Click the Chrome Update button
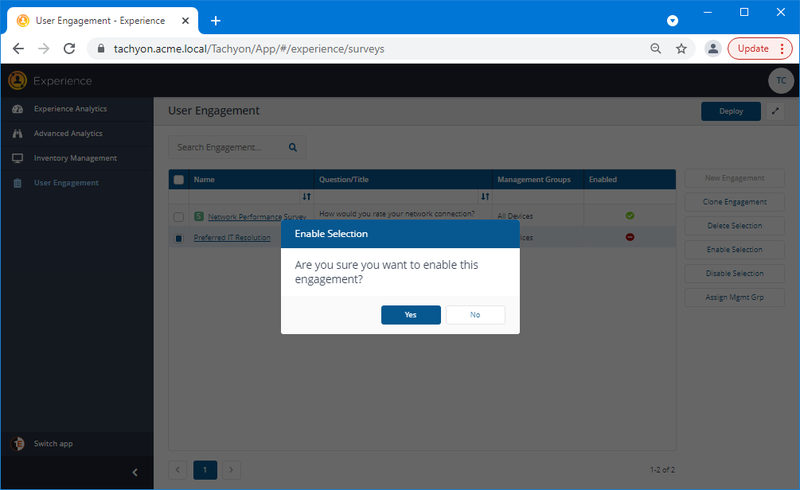 pyautogui.click(x=760, y=48)
